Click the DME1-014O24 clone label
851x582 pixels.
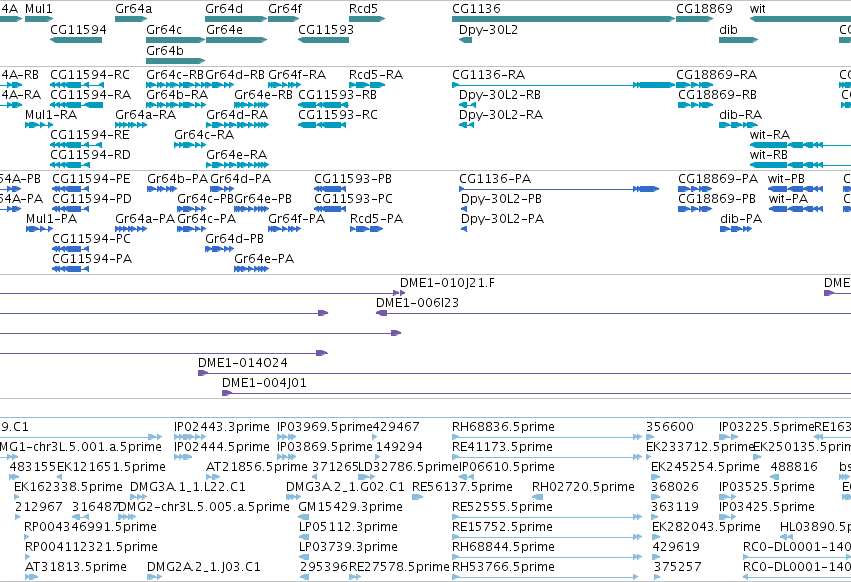(243, 363)
